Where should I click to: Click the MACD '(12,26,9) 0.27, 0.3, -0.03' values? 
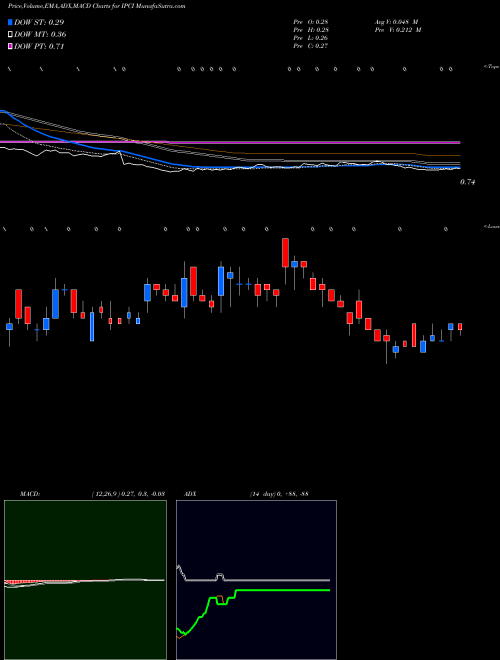128,494
